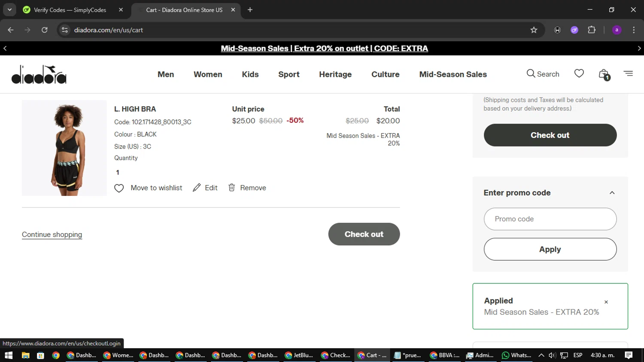Show hidden system tray icons

[541, 355]
